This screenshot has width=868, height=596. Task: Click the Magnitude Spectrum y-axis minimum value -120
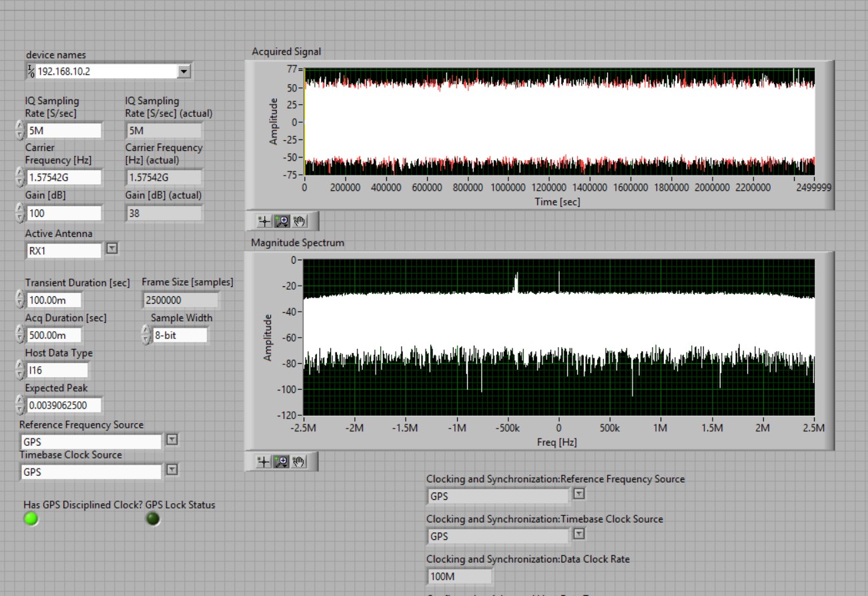pos(288,415)
